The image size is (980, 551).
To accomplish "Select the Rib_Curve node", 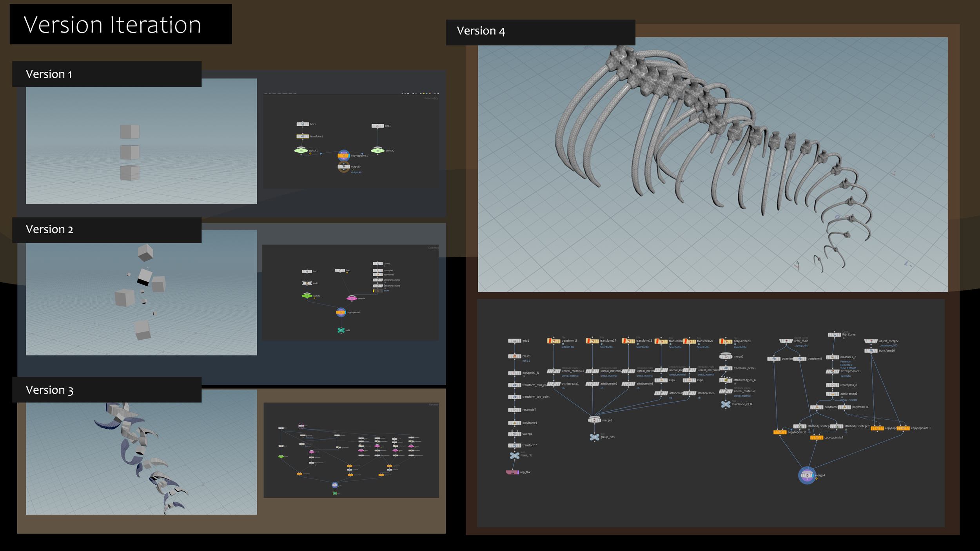I will point(834,335).
